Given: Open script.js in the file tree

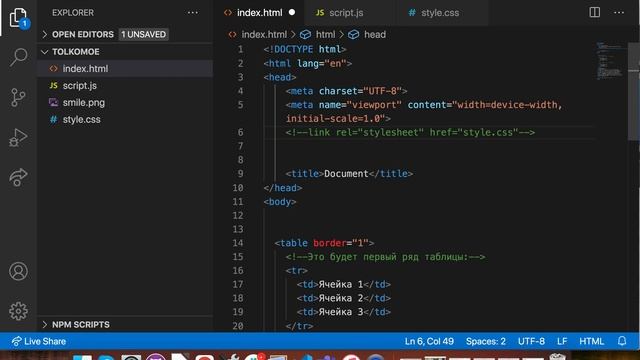Looking at the screenshot, I should click(125, 86).
